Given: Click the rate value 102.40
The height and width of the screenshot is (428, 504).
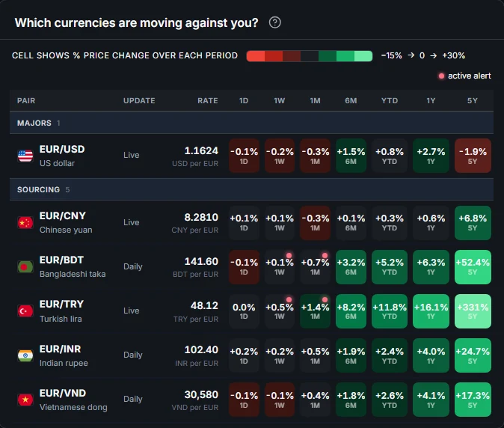Looking at the screenshot, I should tap(201, 349).
